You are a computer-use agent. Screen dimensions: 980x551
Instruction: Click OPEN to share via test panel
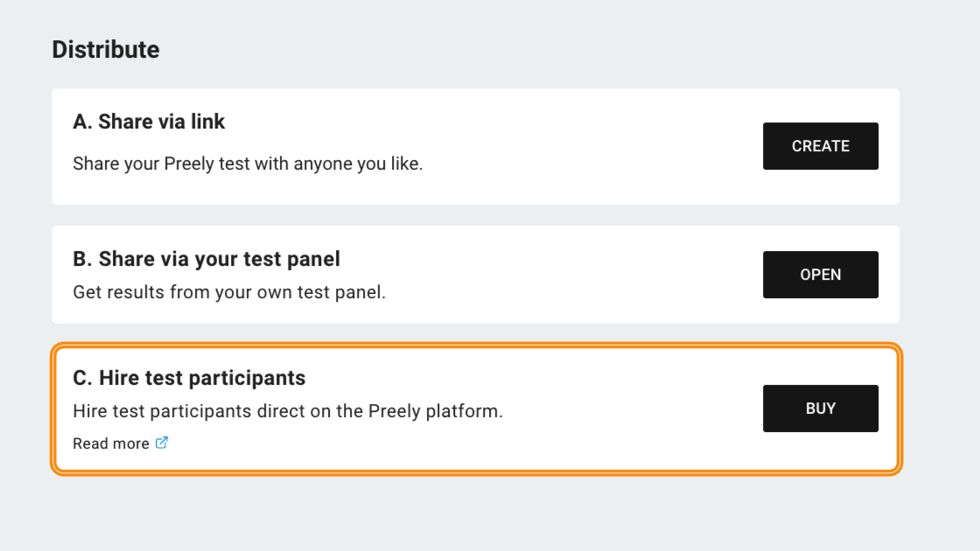pos(820,275)
